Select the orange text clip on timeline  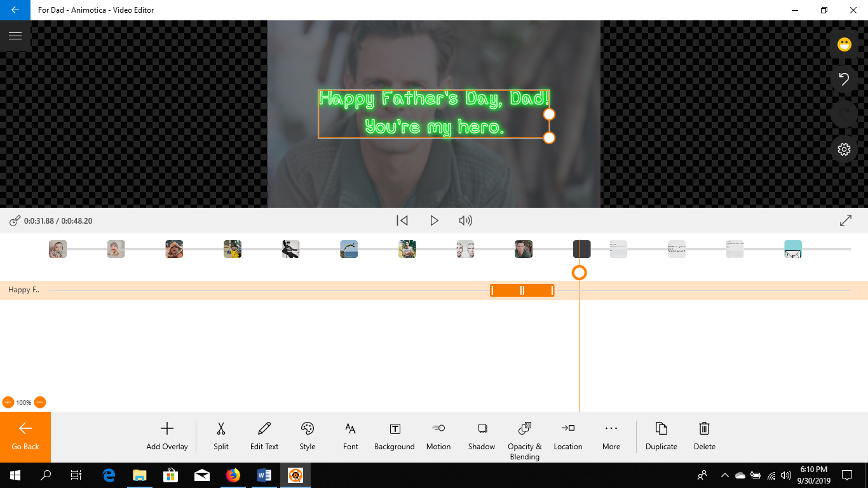[522, 290]
